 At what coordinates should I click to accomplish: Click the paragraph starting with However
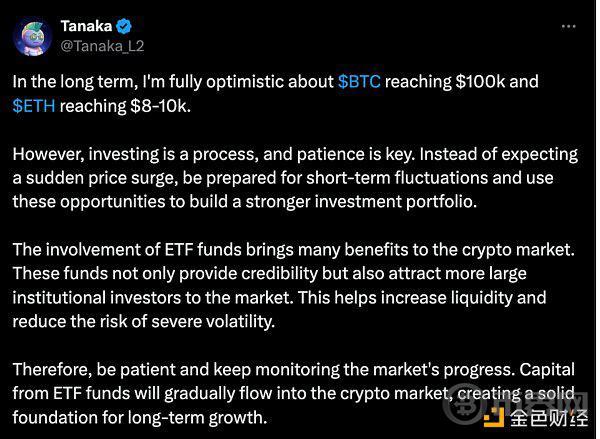coord(295,178)
